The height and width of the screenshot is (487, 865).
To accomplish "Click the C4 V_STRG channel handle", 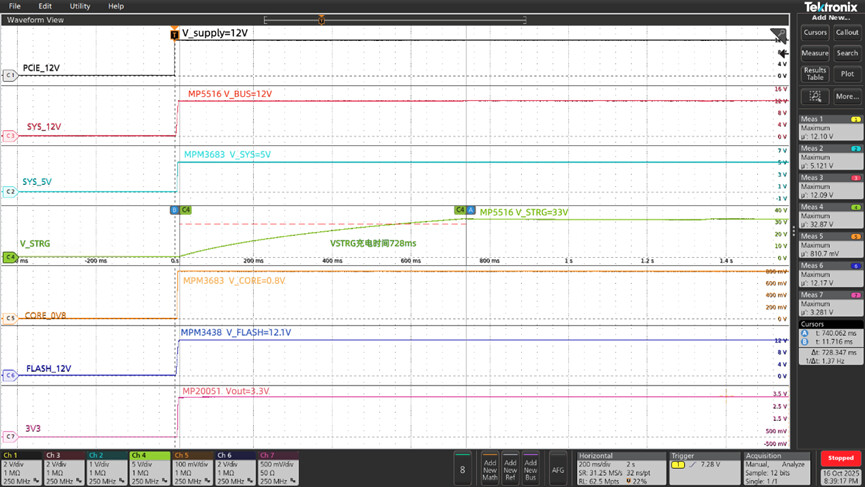I will tap(10, 257).
